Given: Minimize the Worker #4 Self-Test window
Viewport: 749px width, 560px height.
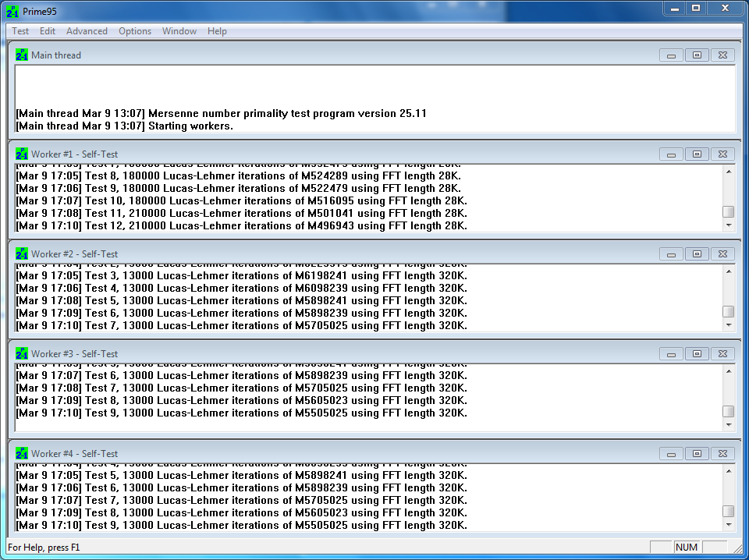Looking at the screenshot, I should pyautogui.click(x=671, y=454).
